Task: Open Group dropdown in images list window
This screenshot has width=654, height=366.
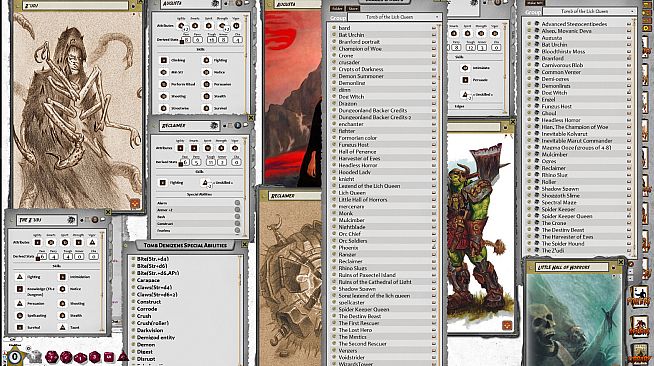Action: [394, 17]
